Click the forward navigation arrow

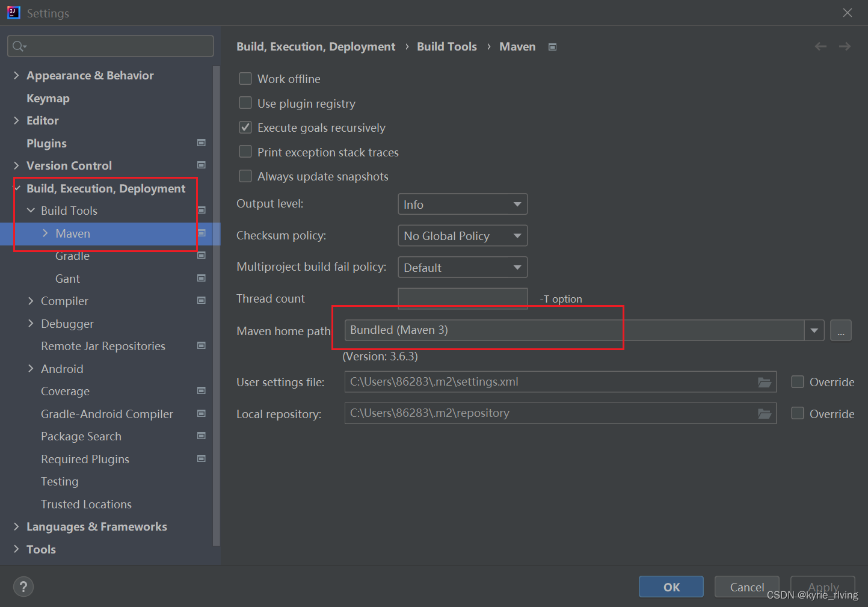click(x=845, y=46)
